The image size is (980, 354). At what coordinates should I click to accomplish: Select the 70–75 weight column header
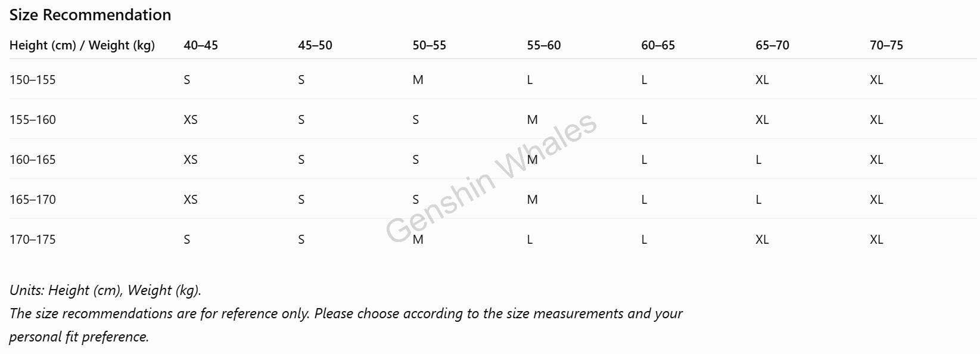886,45
